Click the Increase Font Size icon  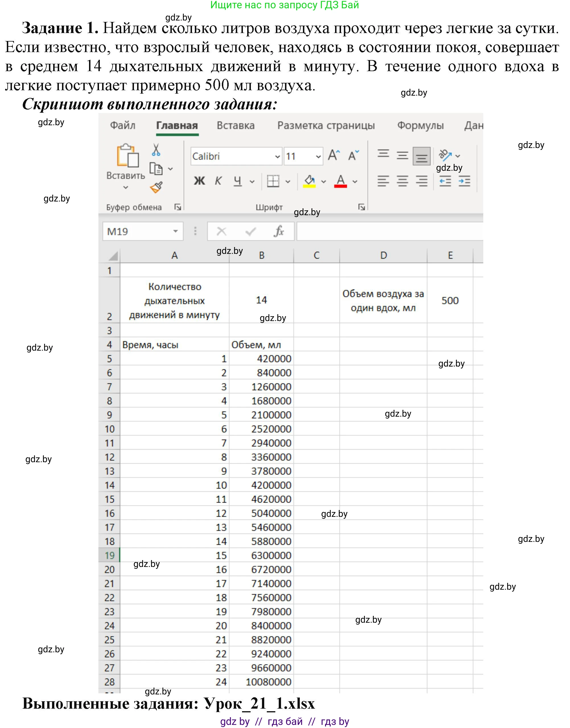(334, 155)
